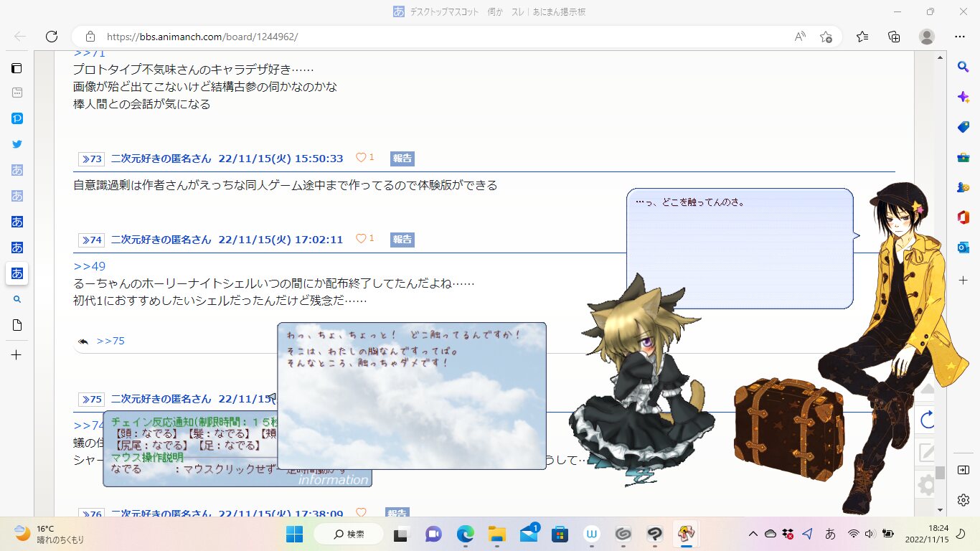Open File Explorer from taskbar

pos(497,534)
